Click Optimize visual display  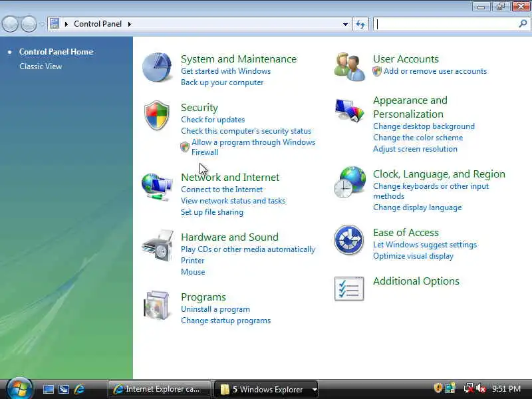click(413, 256)
